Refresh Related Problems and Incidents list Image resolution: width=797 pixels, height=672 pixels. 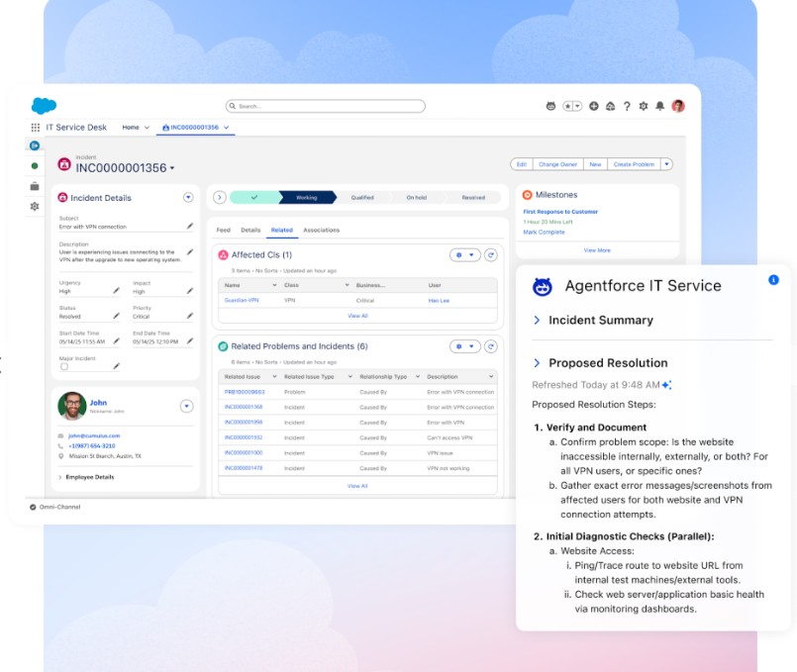tap(490, 346)
